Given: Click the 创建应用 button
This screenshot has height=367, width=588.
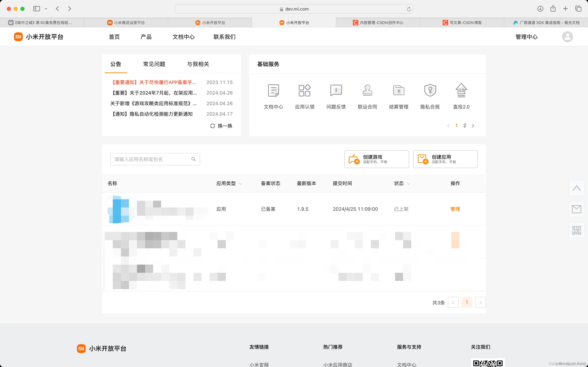Looking at the screenshot, I should tap(445, 159).
